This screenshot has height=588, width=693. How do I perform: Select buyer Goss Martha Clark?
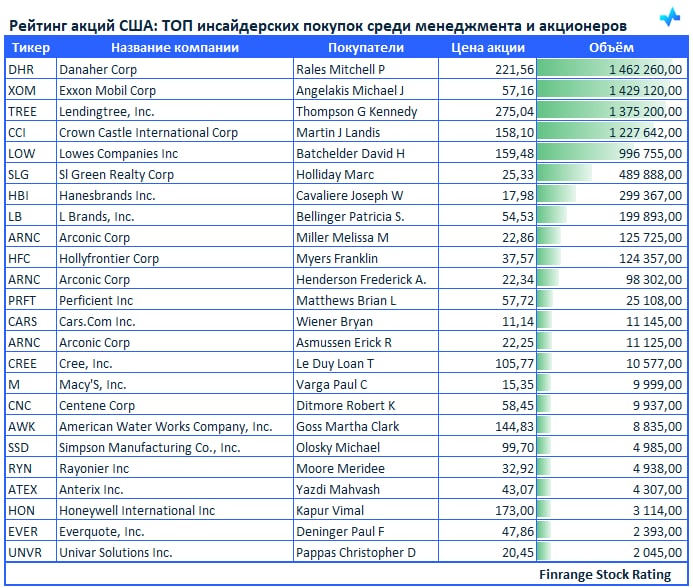(x=366, y=426)
